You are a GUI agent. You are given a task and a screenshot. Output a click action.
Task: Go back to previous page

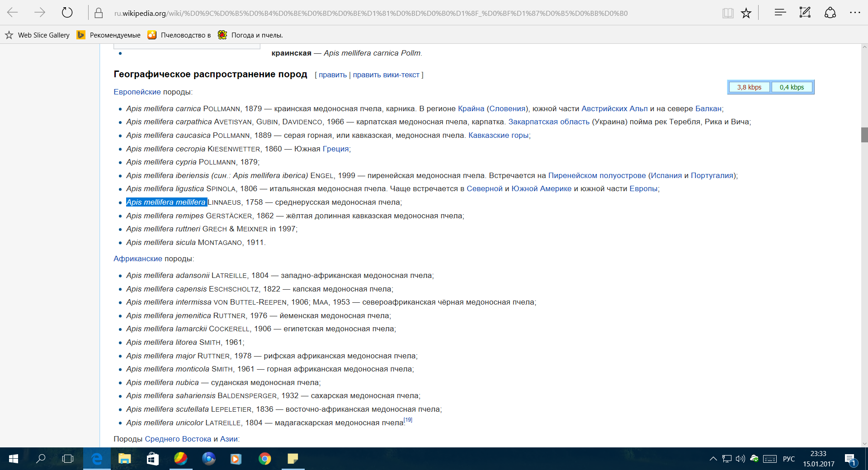click(13, 13)
